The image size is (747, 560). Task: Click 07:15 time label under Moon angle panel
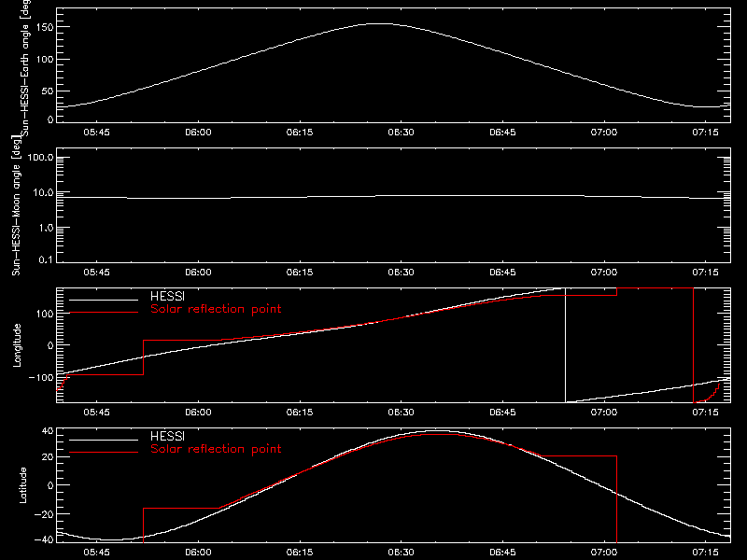point(706,273)
